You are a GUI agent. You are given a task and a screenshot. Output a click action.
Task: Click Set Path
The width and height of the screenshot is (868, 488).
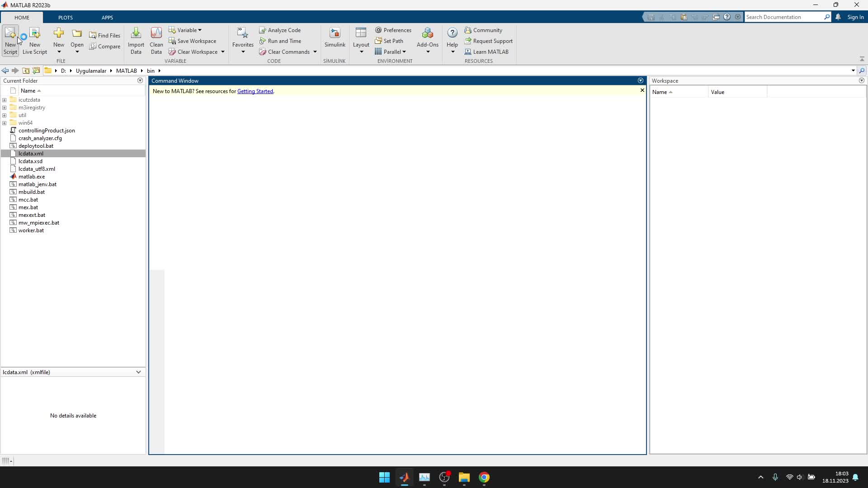tap(389, 41)
